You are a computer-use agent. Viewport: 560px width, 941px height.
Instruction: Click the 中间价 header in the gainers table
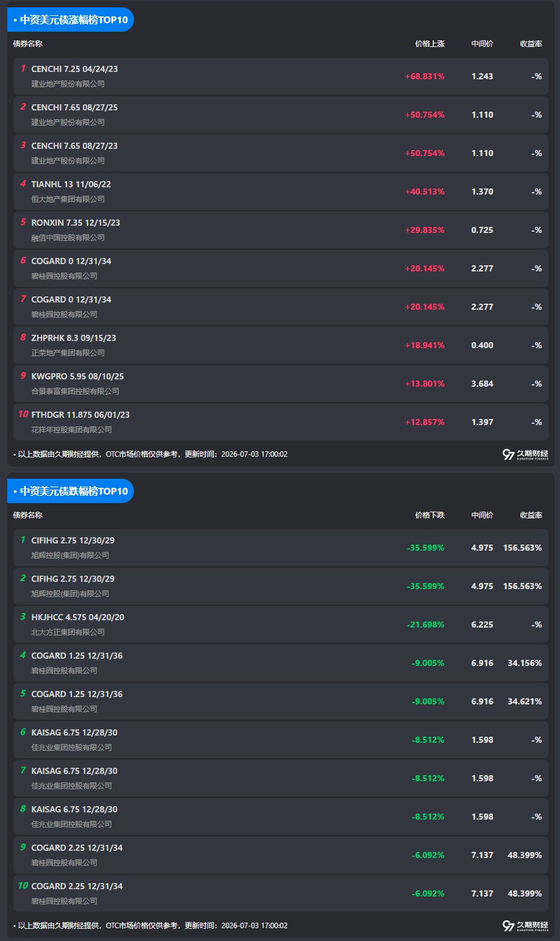pos(482,44)
